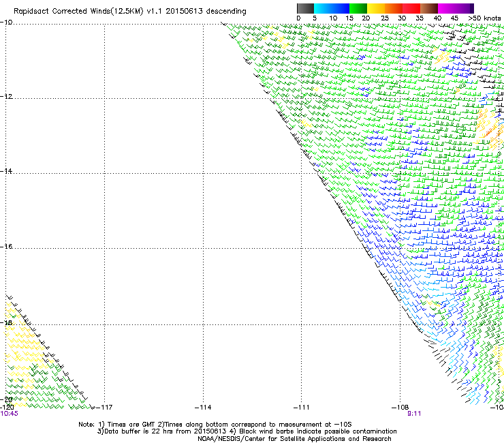Viewport: 504px width, 443px height.
Task: Click the '-12' latitude axis label
Action: pyautogui.click(x=6, y=97)
